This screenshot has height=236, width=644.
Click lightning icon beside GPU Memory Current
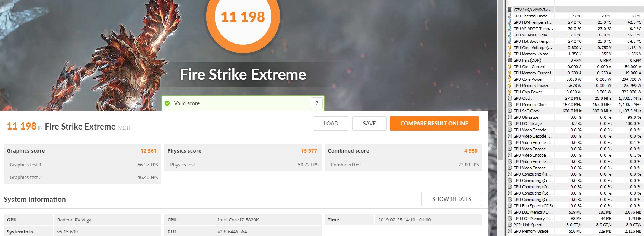510,73
